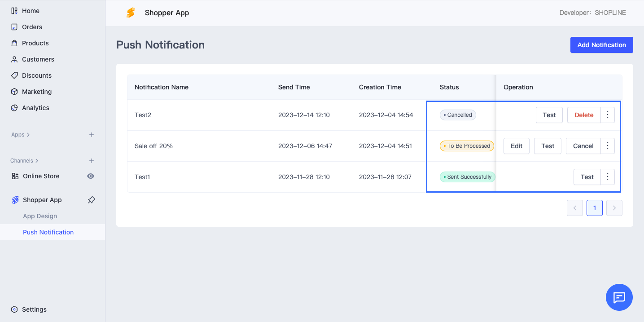The image size is (644, 322).
Task: Select page 1 in pagination
Action: click(594, 208)
